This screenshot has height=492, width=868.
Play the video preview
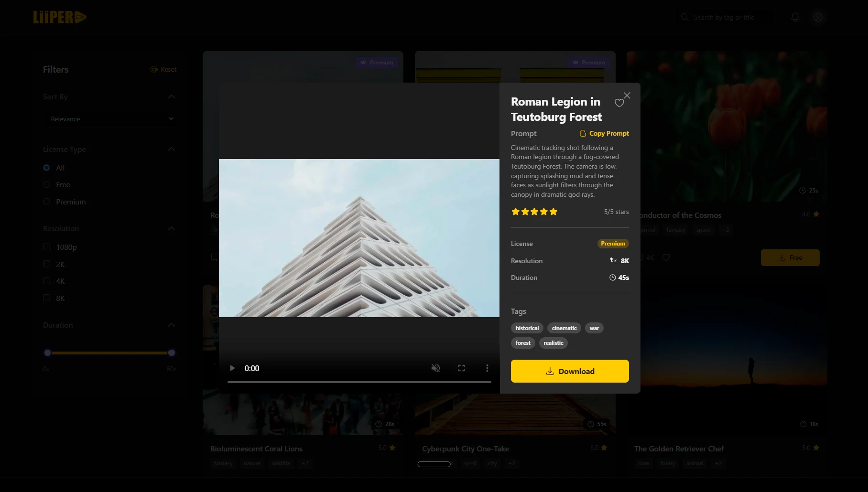(x=232, y=368)
